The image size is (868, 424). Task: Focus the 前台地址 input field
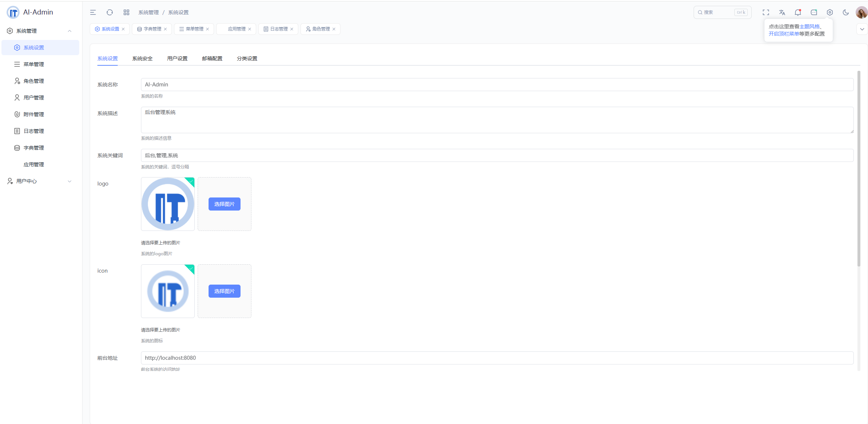click(497, 358)
